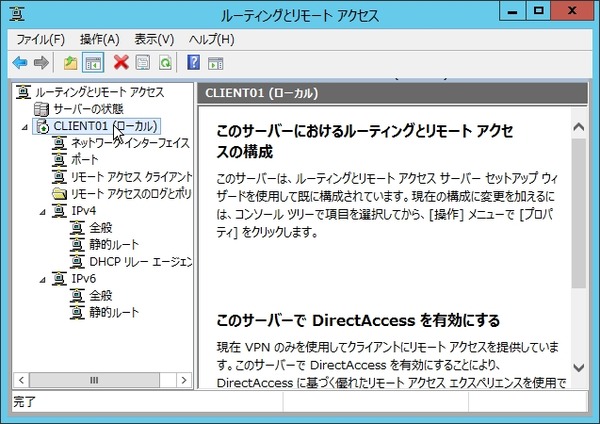Click the CLIENT01 server icon in tree

coord(42,126)
